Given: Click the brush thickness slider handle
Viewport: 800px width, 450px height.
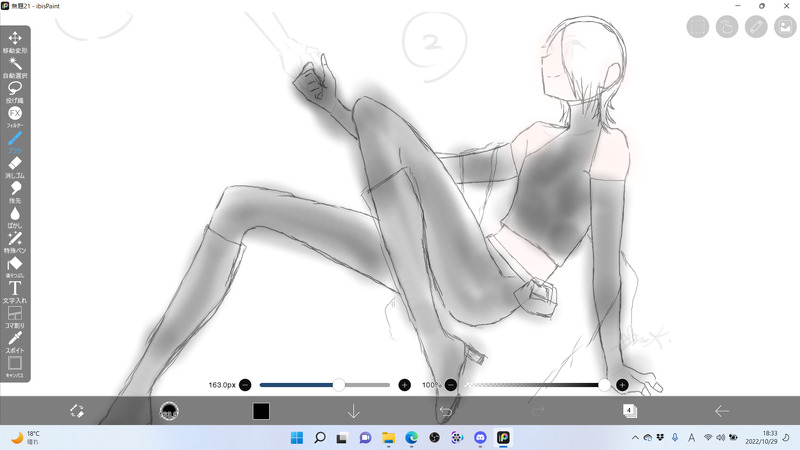Looking at the screenshot, I should pyautogui.click(x=339, y=385).
